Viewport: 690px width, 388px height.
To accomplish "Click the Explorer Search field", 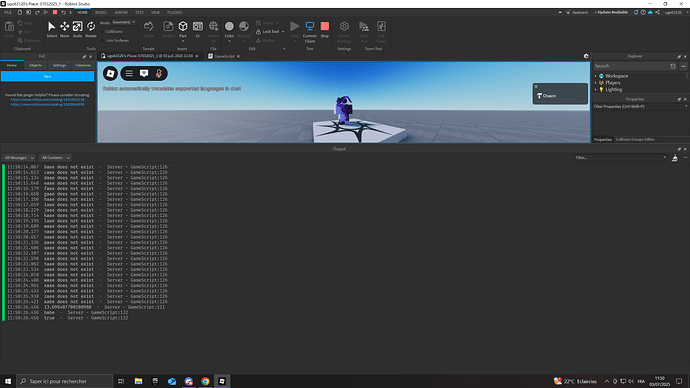I will click(631, 66).
